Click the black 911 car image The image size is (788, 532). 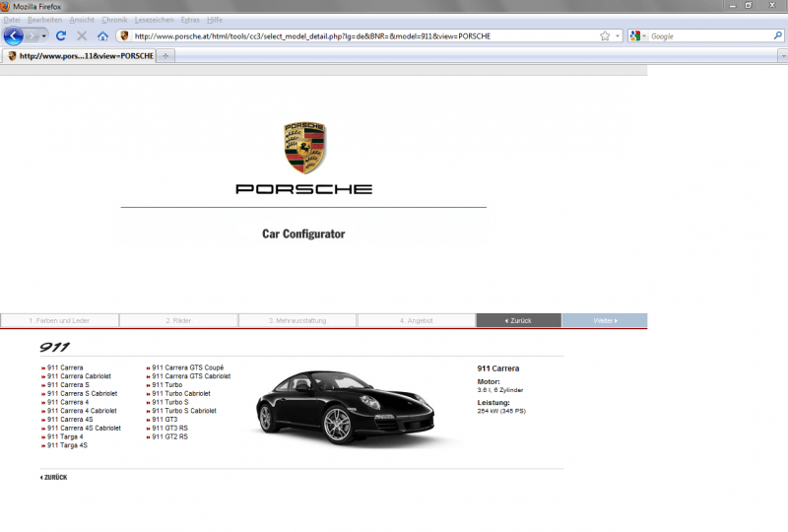[x=346, y=407]
